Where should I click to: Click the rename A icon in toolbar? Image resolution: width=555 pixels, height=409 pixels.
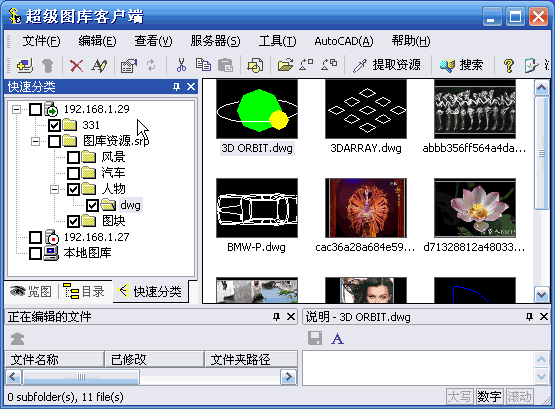(99, 65)
